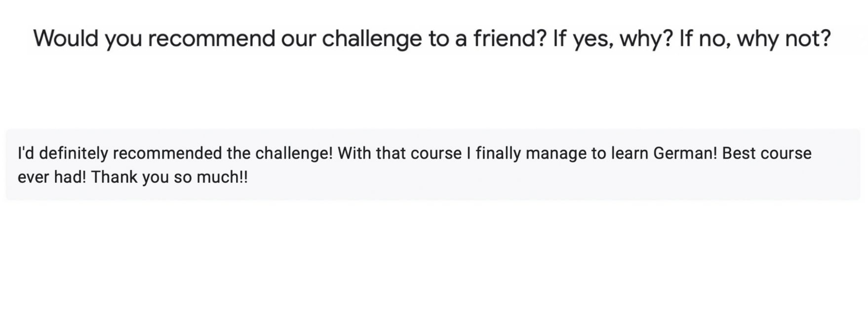Click "ever had!" on the second line
Image resolution: width=868 pixels, height=330 pixels.
pos(52,177)
